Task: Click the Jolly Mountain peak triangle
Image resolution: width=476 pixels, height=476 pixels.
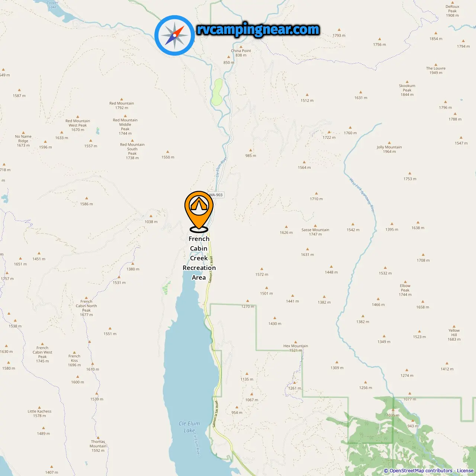Action: coord(389,143)
